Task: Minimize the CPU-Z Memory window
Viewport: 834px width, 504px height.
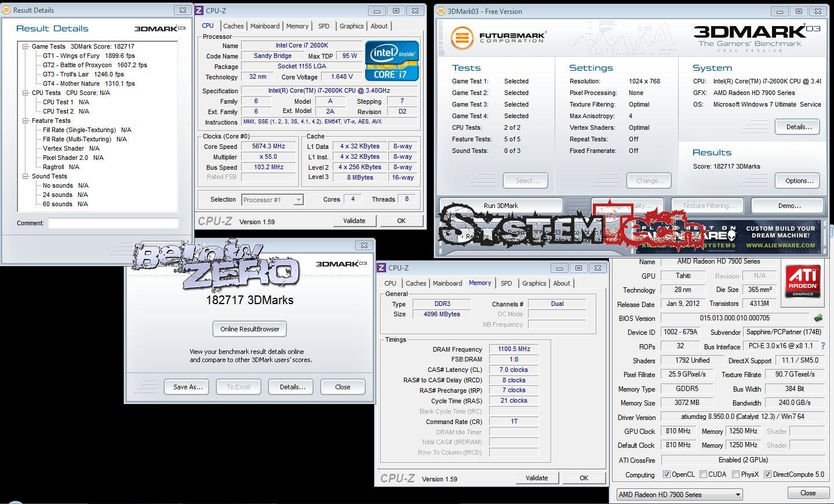Action: 559,268
